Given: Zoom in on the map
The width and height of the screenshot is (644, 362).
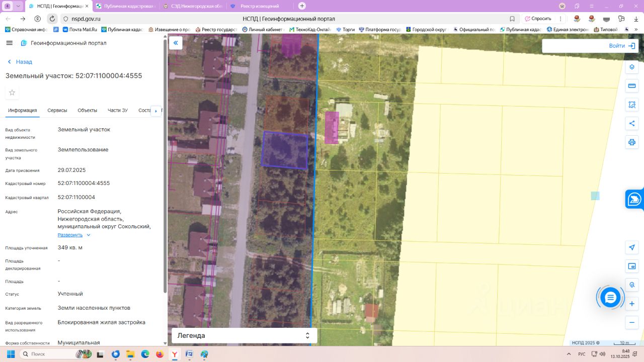Looking at the screenshot, I should (x=632, y=304).
